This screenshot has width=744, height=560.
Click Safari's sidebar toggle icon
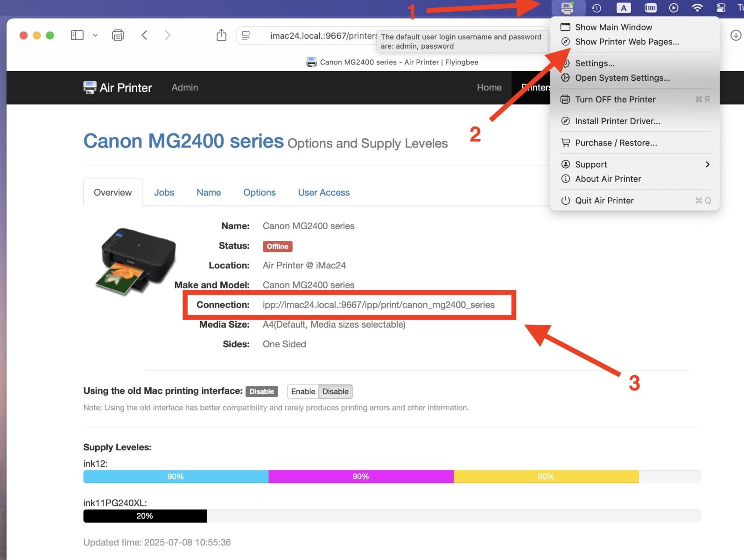(x=77, y=35)
